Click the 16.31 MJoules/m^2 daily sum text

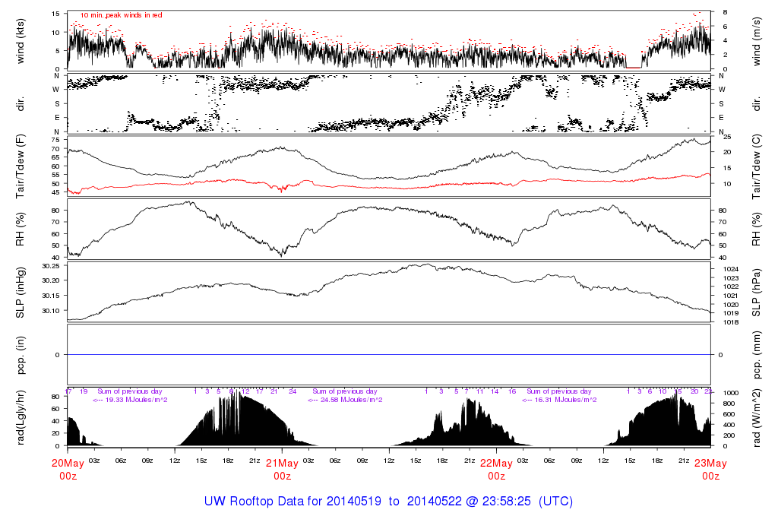(x=558, y=399)
